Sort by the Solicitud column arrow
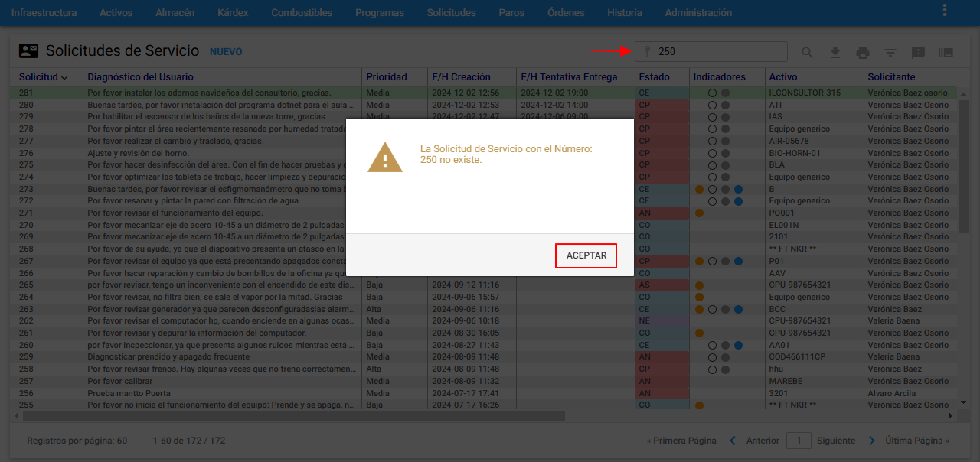The width and height of the screenshot is (980, 462). [64, 77]
